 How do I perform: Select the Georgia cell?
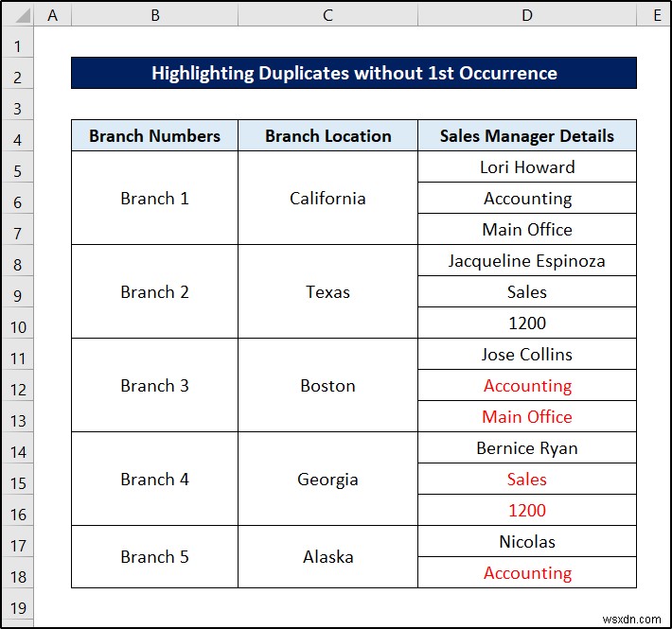click(x=327, y=480)
